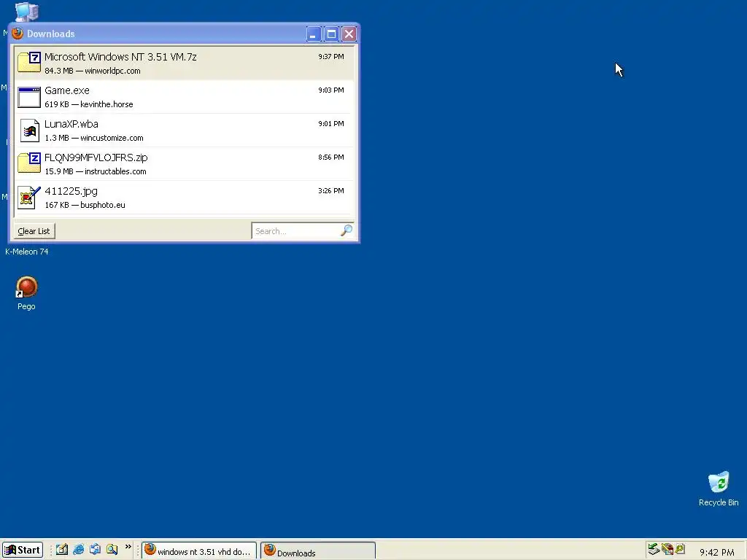This screenshot has width=747, height=560.
Task: Click the zip archive icon for FLQN99MFVLOJFRS.zip
Action: click(29, 163)
